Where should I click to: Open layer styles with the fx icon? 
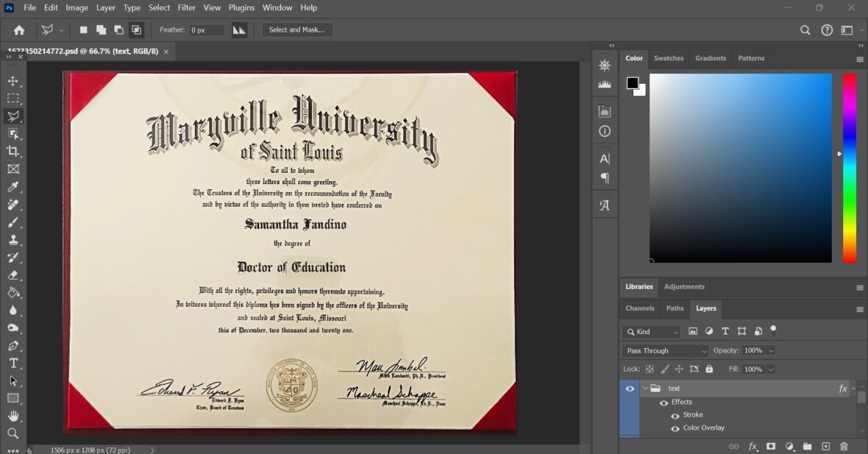(x=752, y=446)
